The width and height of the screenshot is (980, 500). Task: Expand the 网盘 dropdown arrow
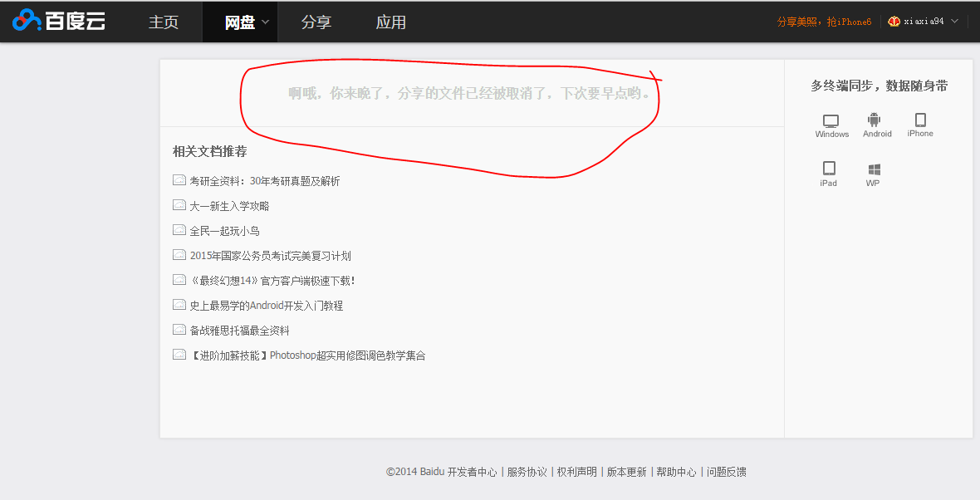[266, 22]
